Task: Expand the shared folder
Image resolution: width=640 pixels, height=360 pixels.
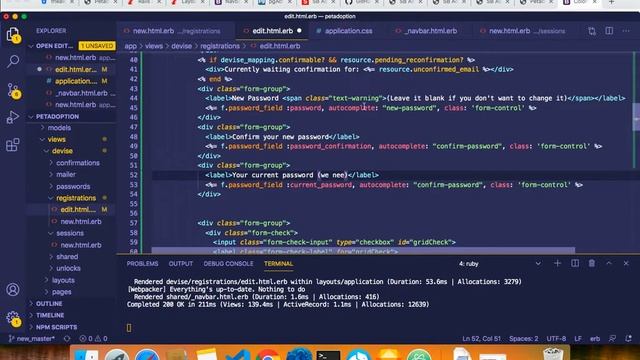Action: [x=67, y=257]
